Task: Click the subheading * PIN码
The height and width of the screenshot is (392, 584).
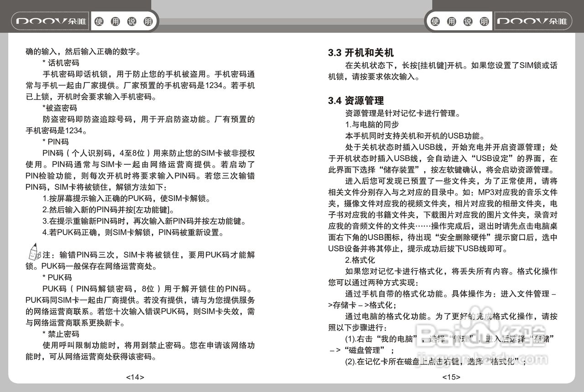Action: (x=56, y=142)
